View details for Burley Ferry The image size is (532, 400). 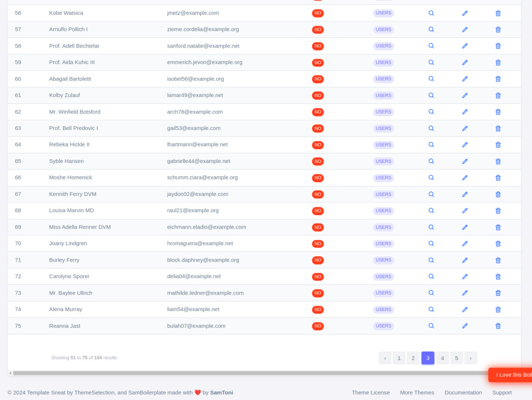coord(431,260)
